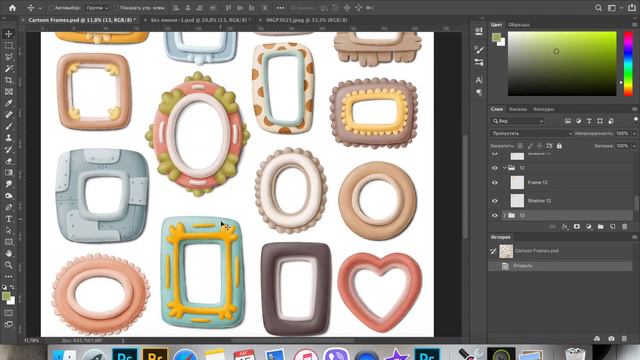The image size is (640, 360).
Task: Select the Clone Stamp tool
Action: point(9,138)
